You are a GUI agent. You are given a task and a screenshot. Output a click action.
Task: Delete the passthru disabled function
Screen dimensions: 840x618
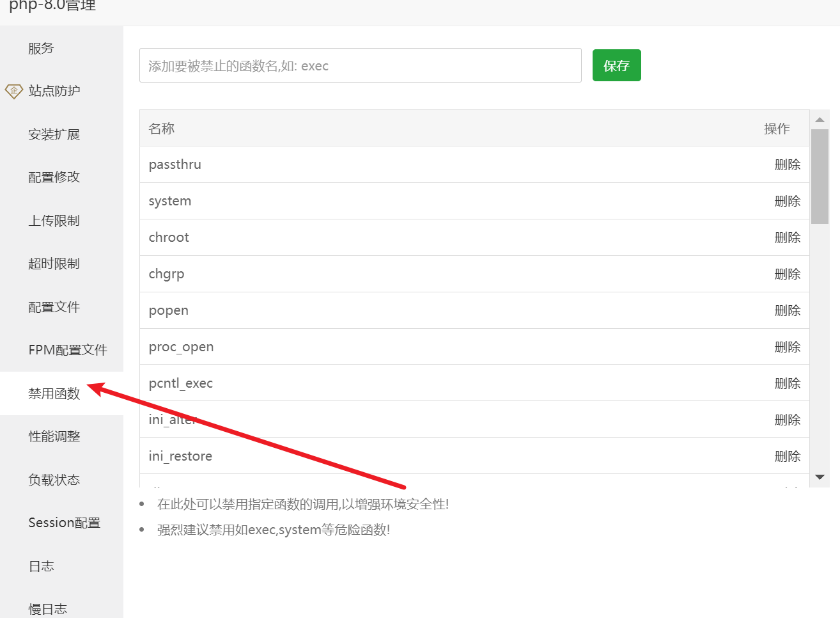tap(787, 164)
